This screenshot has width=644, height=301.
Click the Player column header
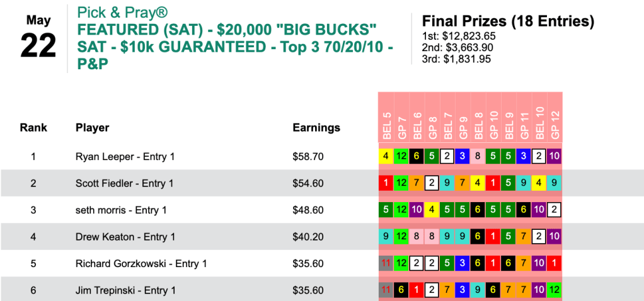[x=92, y=128]
